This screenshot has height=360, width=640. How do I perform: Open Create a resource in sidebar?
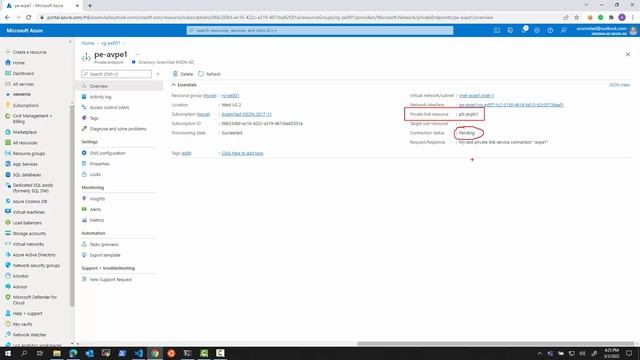click(29, 52)
